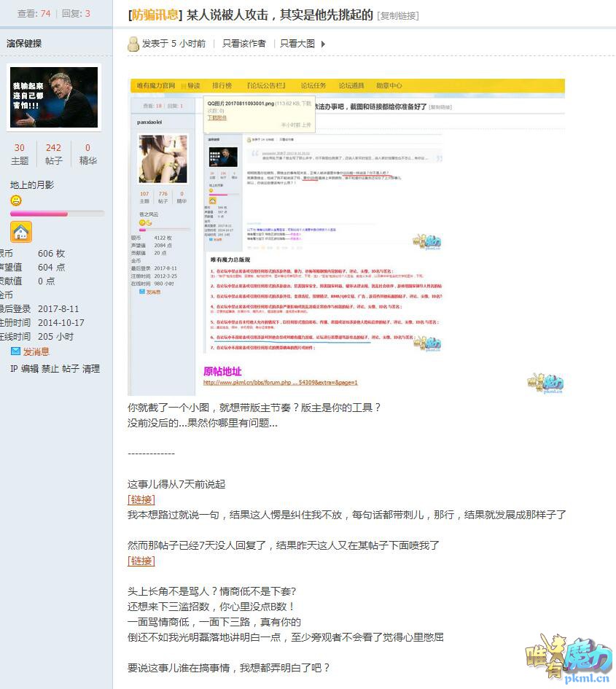The width and height of the screenshot is (616, 689).
Task: Click 发消息 to message the poster
Action: coord(36,352)
